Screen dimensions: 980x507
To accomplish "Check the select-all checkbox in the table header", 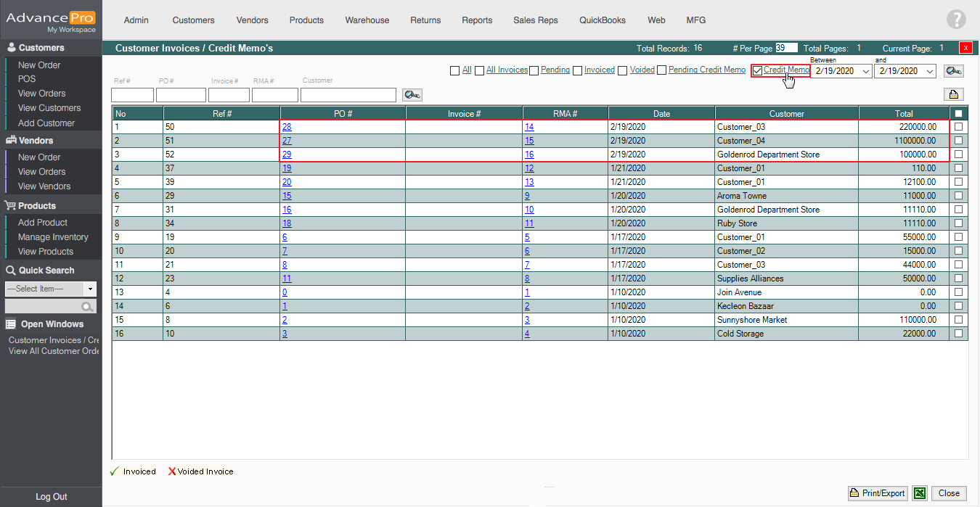I will point(959,114).
